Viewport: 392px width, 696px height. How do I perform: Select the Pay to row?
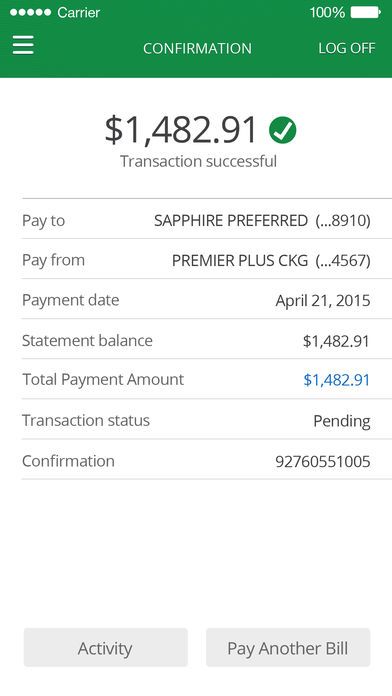point(206,219)
